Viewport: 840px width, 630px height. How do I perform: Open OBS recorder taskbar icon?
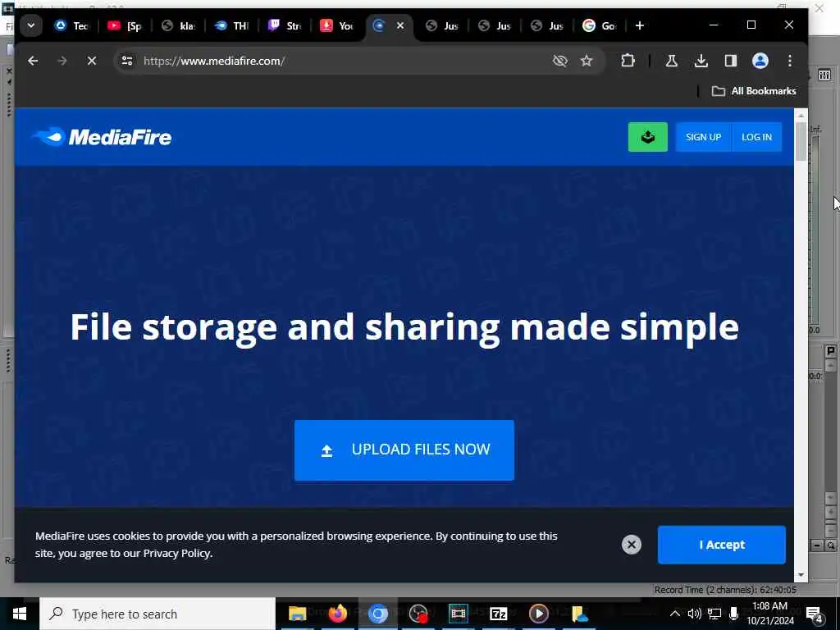[418, 614]
